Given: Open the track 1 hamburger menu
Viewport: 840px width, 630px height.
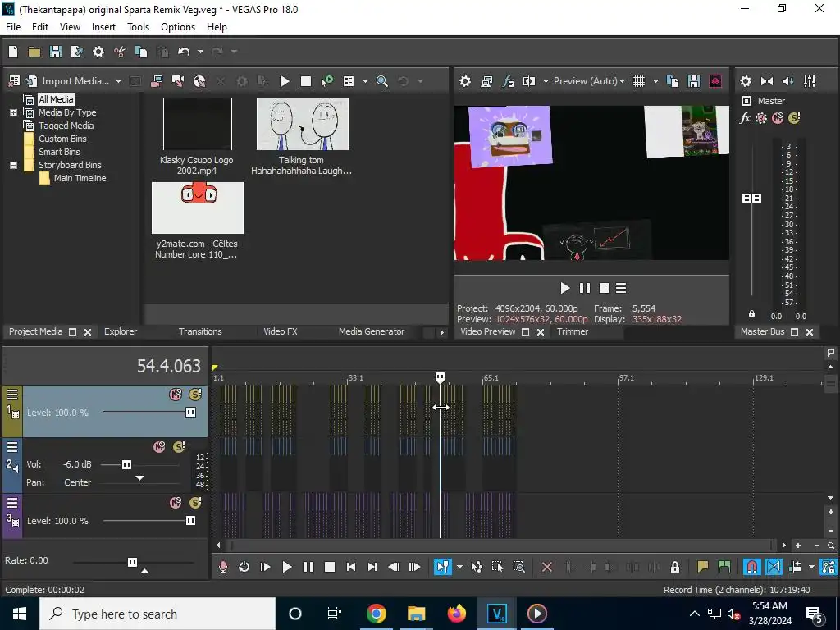Looking at the screenshot, I should pyautogui.click(x=12, y=395).
